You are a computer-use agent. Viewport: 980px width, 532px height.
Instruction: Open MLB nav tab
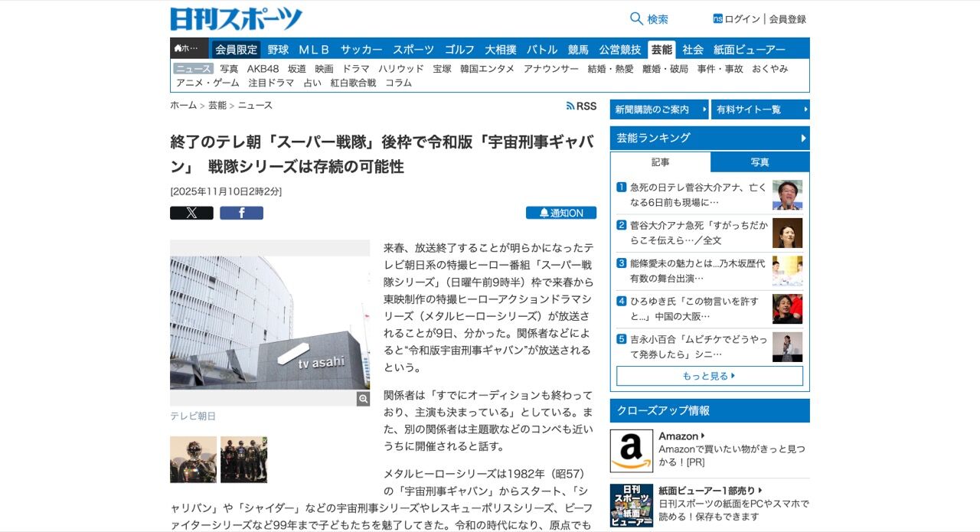tap(314, 49)
